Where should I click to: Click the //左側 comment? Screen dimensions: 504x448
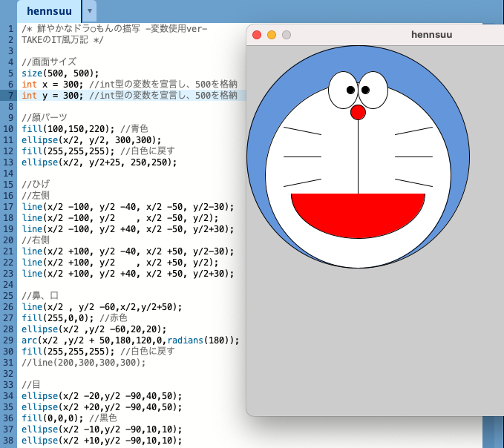(36, 196)
